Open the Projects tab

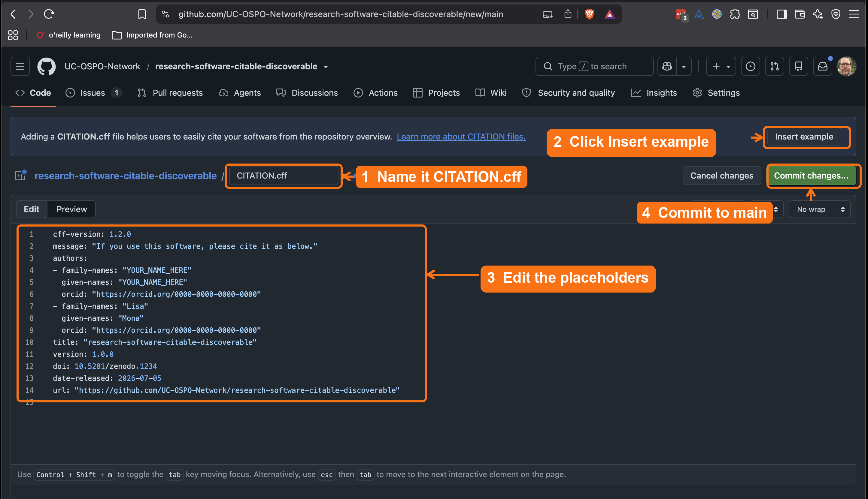pos(436,92)
